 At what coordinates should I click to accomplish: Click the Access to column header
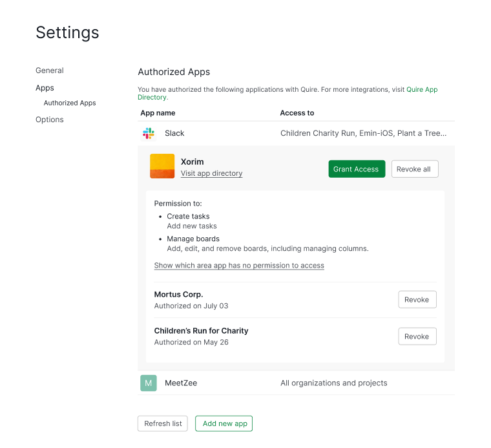click(297, 112)
